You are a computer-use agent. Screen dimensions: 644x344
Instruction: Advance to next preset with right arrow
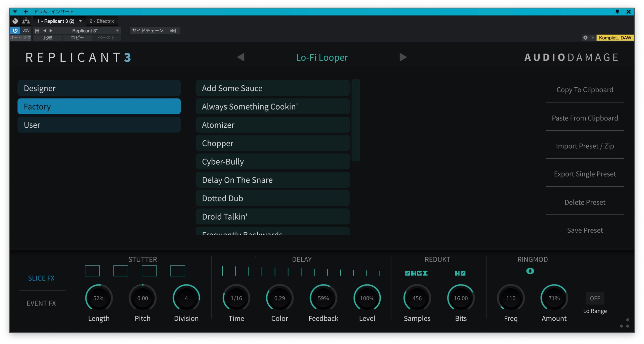(403, 57)
